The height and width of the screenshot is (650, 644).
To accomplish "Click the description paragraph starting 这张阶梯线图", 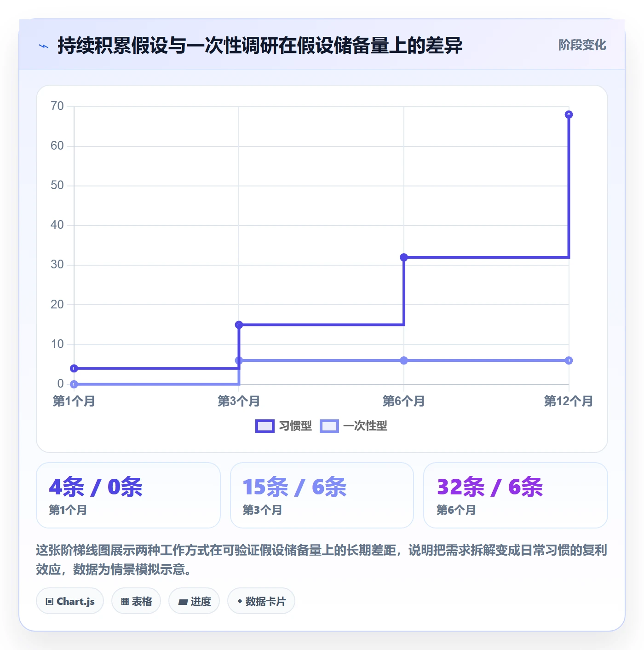I will click(x=322, y=560).
